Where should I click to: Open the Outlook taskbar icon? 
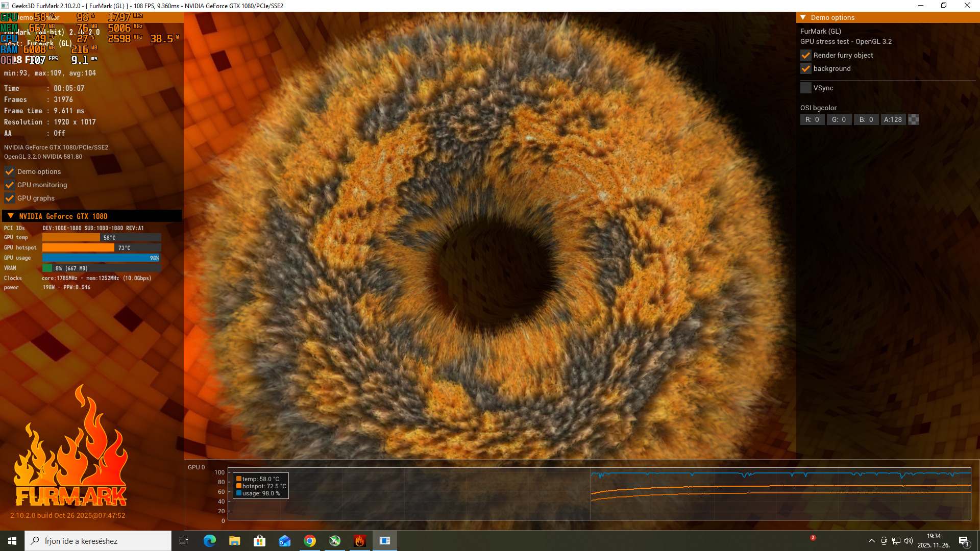[x=284, y=541]
